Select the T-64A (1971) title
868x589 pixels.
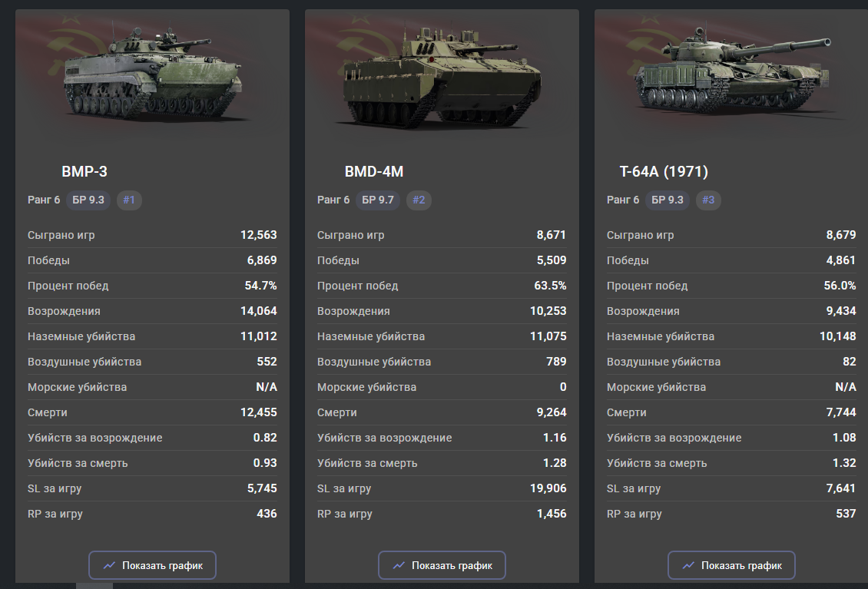[664, 171]
